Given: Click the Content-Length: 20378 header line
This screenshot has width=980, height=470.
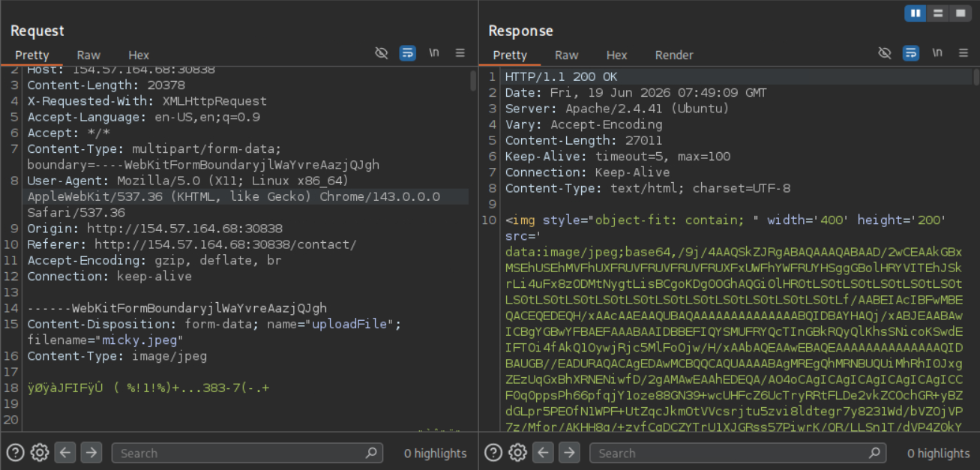Looking at the screenshot, I should [x=106, y=85].
